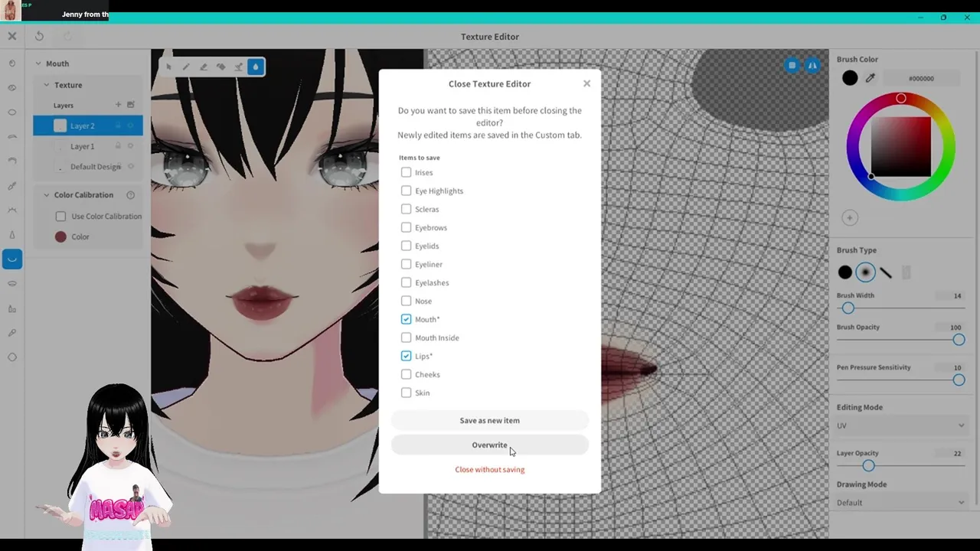Add a new layer with plus icon
Viewport: 980px width, 551px height.
(x=118, y=105)
